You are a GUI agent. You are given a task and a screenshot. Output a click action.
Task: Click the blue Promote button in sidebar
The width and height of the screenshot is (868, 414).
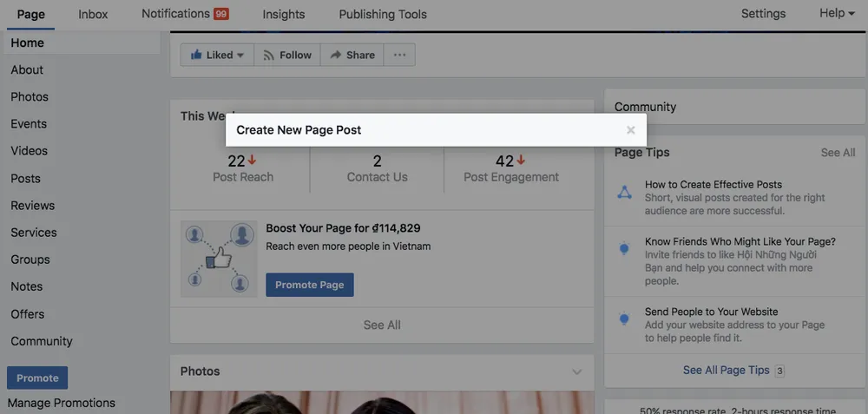37,378
